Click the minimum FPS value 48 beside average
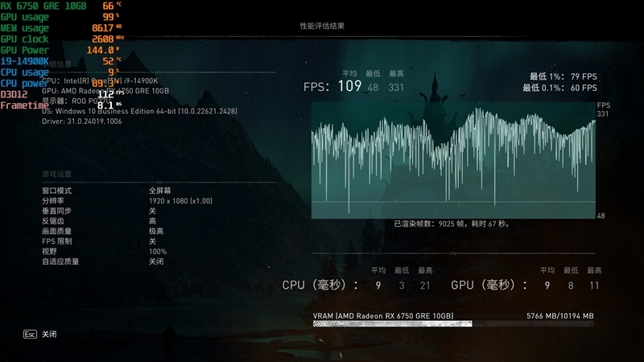This screenshot has width=644, height=362. tap(373, 88)
